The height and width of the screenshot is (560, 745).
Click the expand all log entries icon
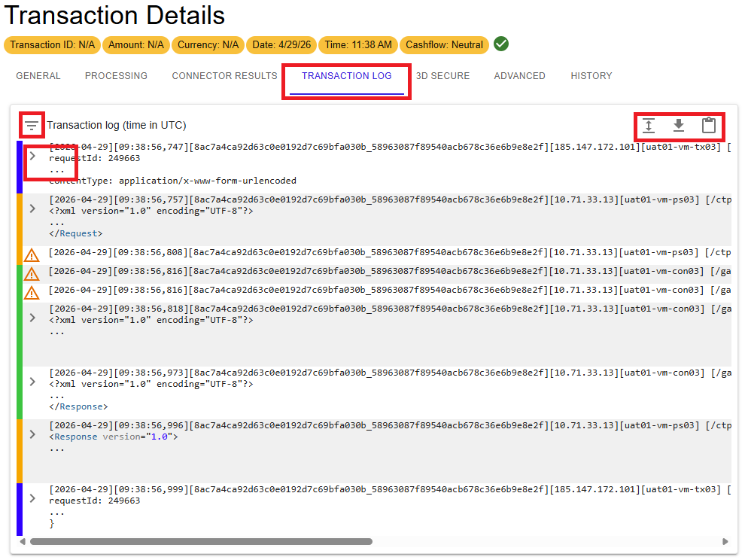[649, 126]
